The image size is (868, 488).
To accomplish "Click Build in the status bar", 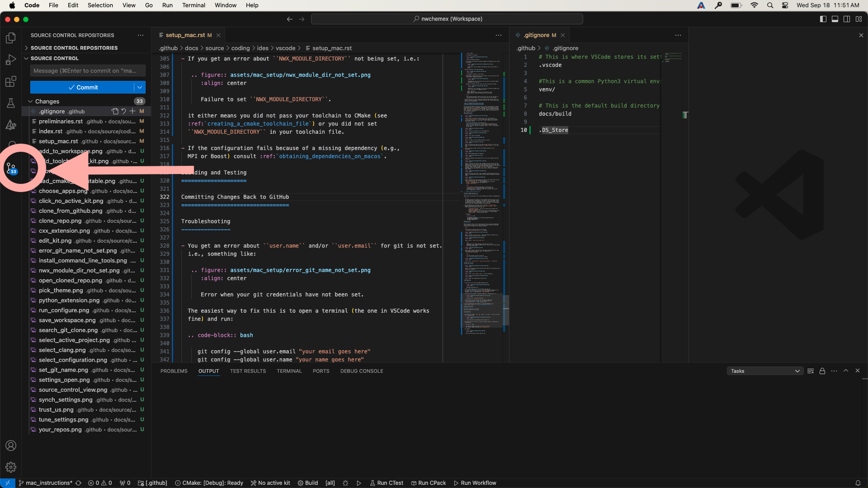I will (x=307, y=483).
